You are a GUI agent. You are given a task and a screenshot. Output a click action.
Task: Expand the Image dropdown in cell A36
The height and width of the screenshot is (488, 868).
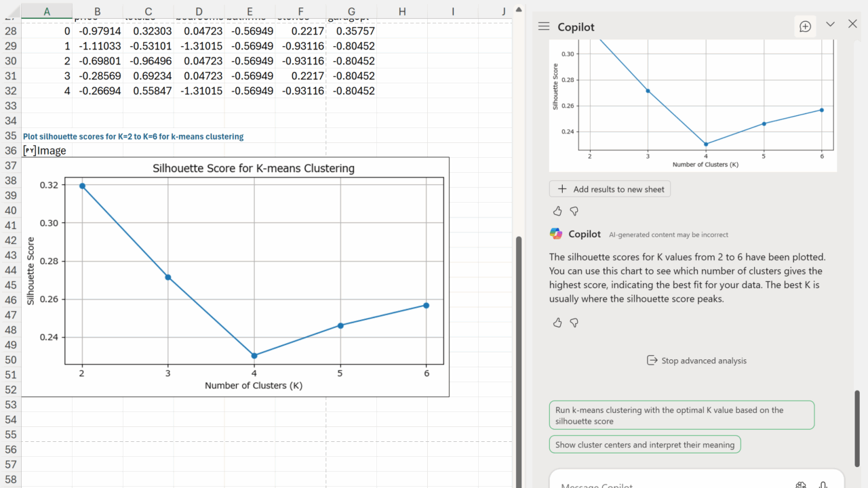(29, 150)
